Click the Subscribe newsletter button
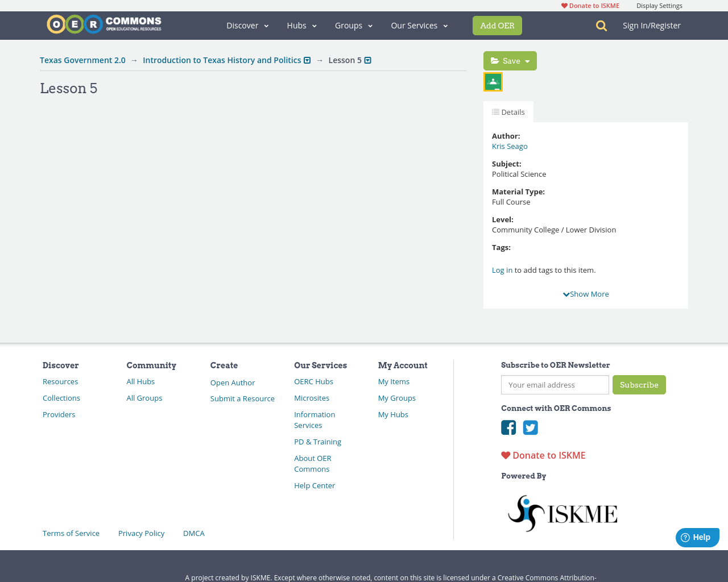The image size is (728, 582). [639, 385]
